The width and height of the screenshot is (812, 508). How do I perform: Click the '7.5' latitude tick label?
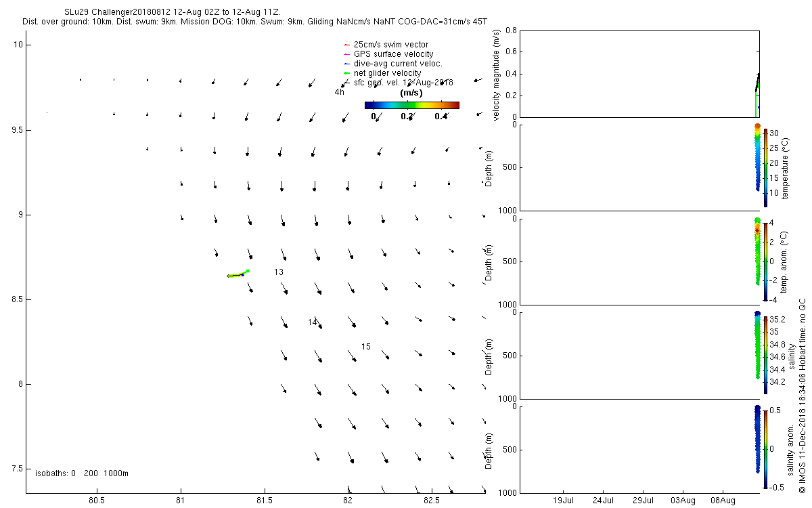pos(16,469)
